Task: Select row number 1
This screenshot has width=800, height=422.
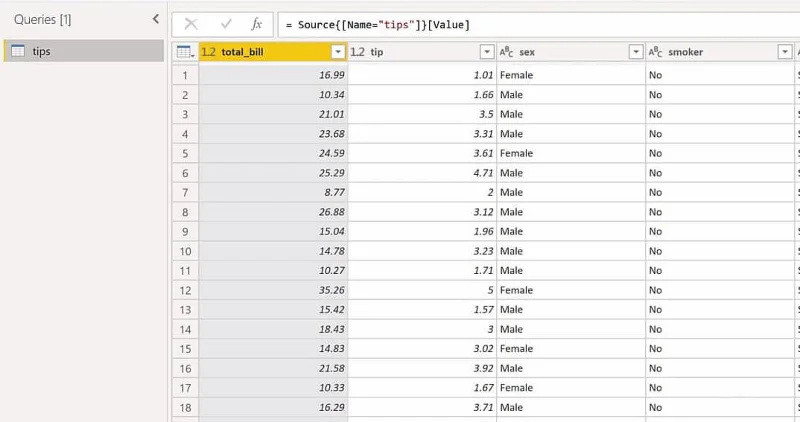Action: coord(185,76)
